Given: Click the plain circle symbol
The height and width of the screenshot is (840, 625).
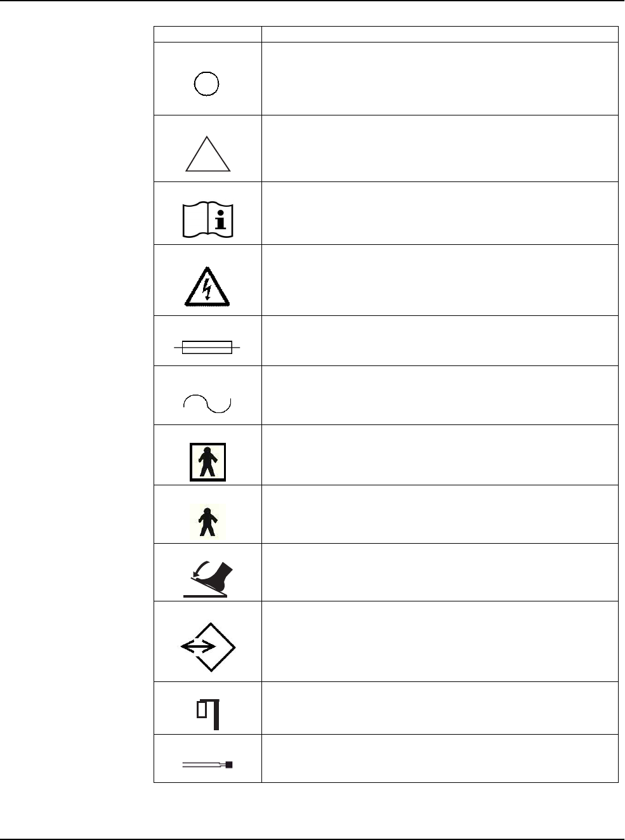Looking at the screenshot, I should [207, 84].
